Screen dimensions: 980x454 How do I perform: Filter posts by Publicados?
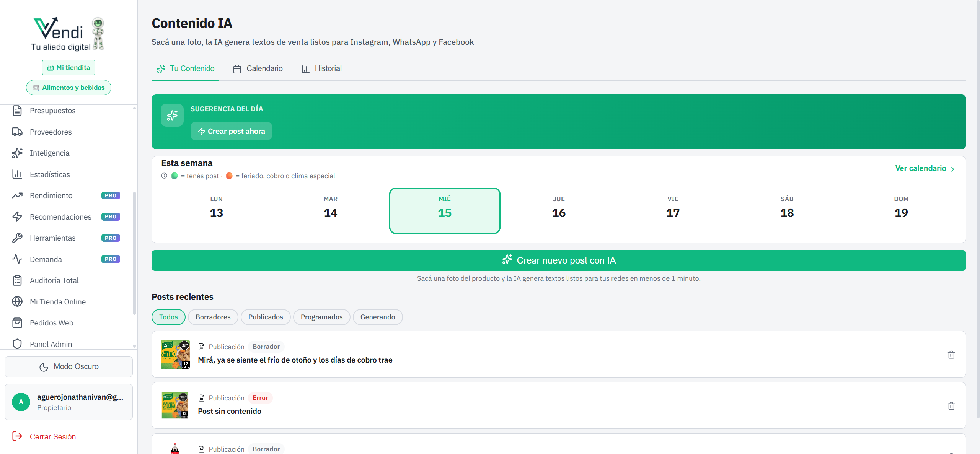click(x=266, y=317)
